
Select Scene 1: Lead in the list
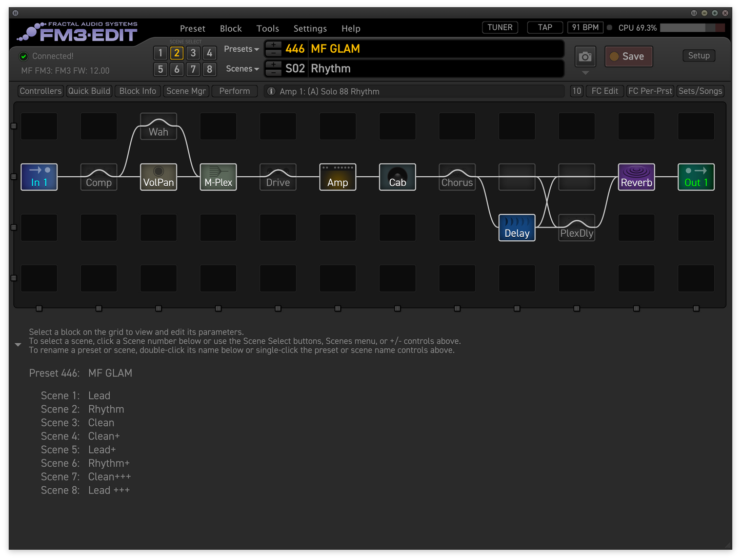pyautogui.click(x=75, y=396)
